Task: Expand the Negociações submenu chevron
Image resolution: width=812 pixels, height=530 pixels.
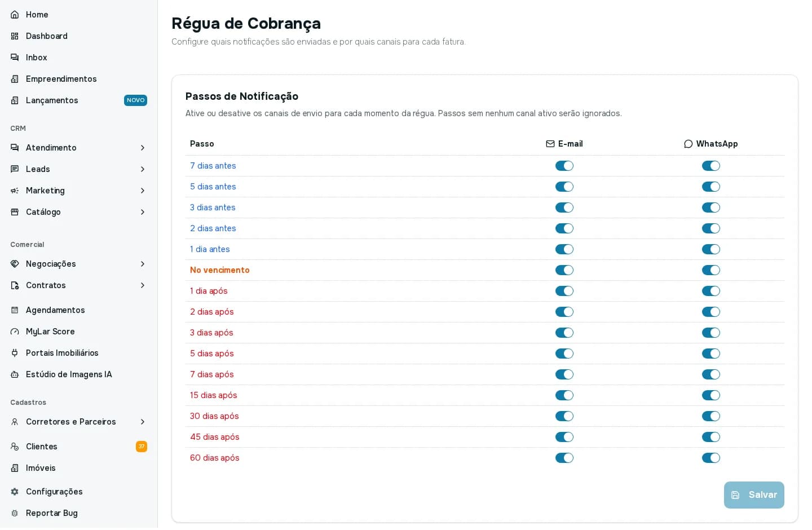Action: [x=143, y=264]
